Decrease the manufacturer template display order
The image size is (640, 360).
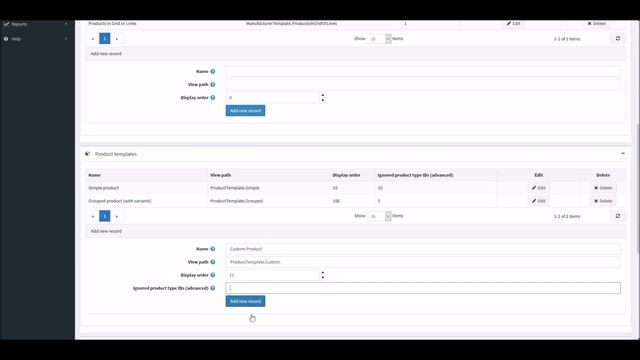(323, 100)
